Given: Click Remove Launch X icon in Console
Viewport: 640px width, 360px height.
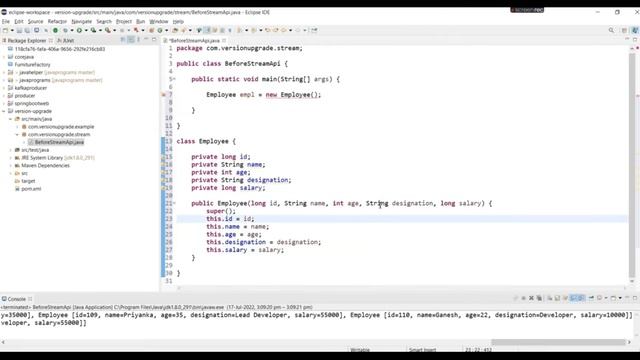Looking at the screenshot, I should pyautogui.click(x=531, y=298).
